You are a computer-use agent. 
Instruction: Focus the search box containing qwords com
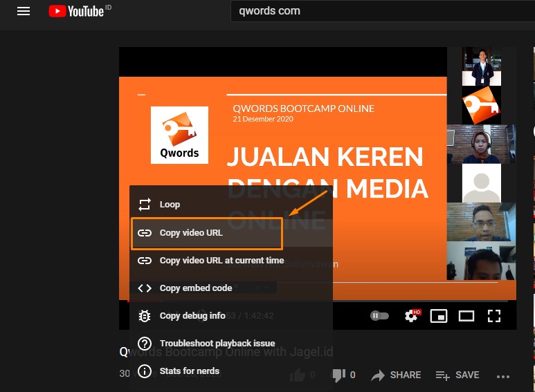click(383, 11)
